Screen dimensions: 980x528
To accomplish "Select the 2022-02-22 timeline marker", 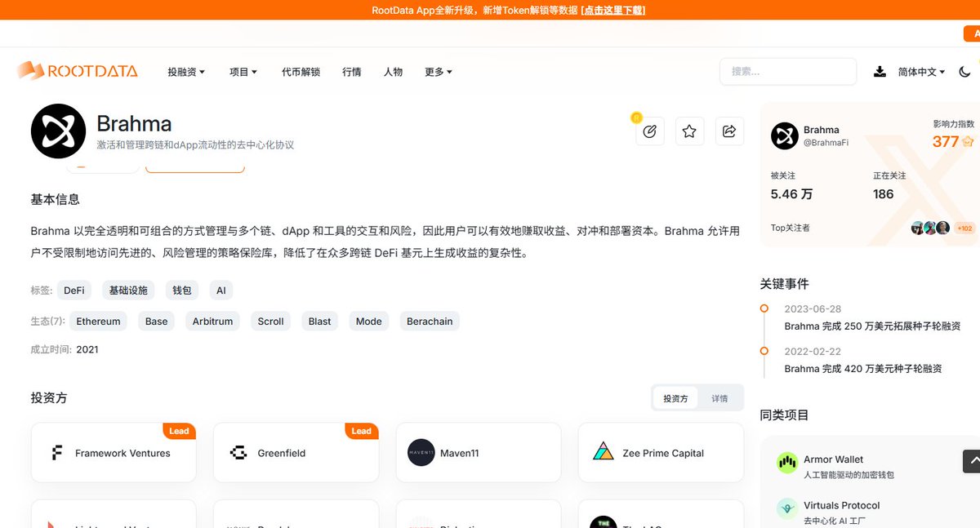I will click(x=764, y=351).
